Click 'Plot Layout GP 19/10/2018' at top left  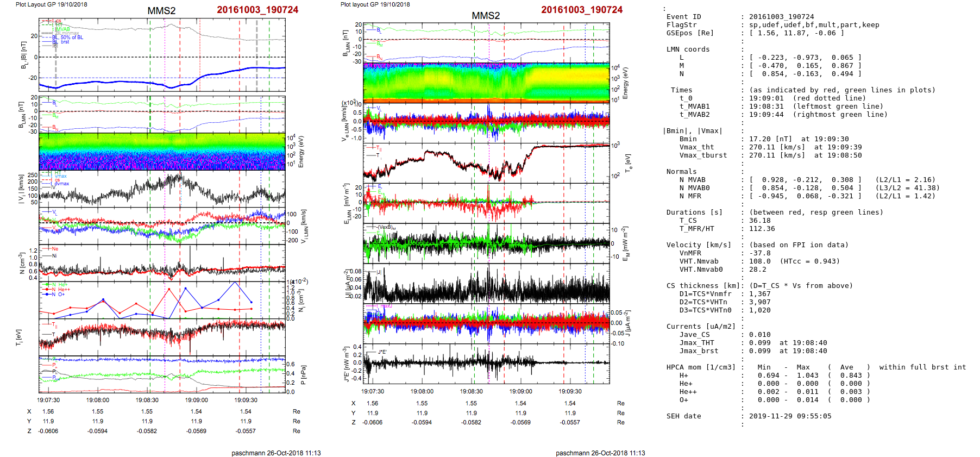click(x=51, y=4)
